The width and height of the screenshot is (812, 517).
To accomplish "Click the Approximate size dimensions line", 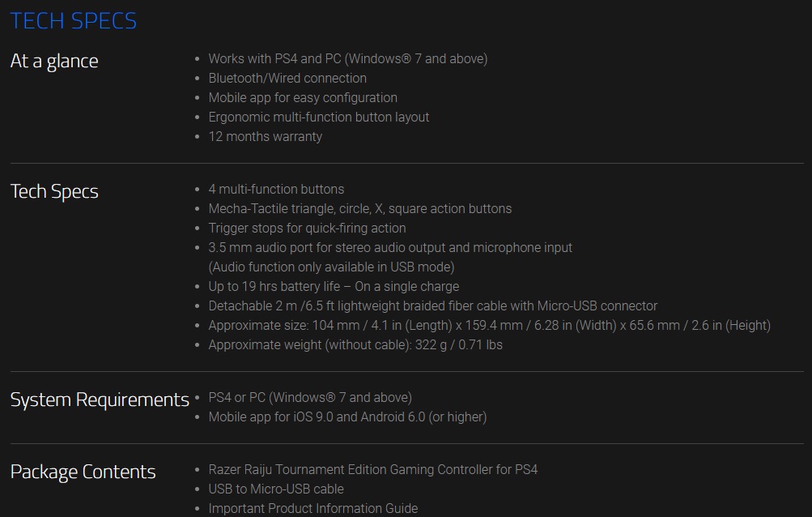I will pos(489,326).
